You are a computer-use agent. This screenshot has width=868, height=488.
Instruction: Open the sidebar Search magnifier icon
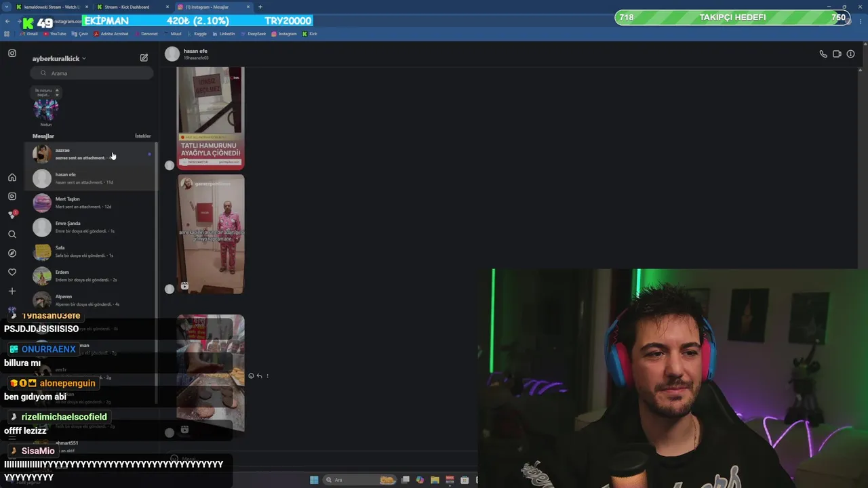pos(12,234)
